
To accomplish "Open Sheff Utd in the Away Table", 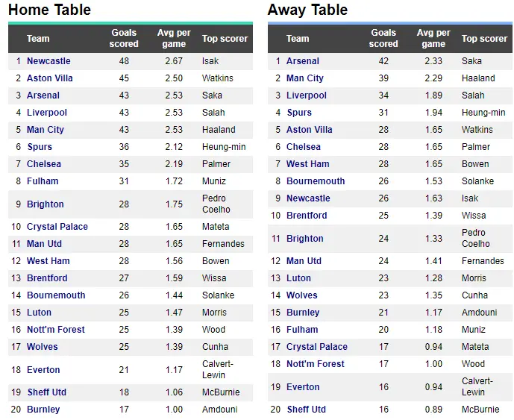I will coord(306,410).
